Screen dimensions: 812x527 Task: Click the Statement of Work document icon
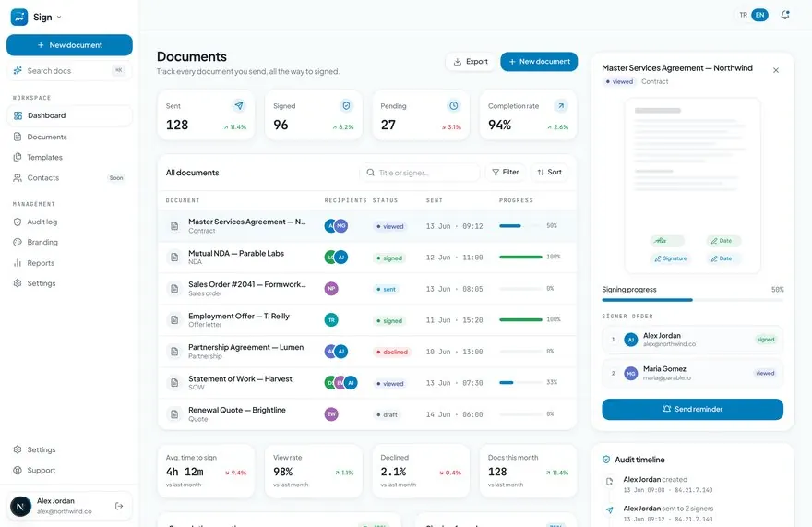(174, 382)
